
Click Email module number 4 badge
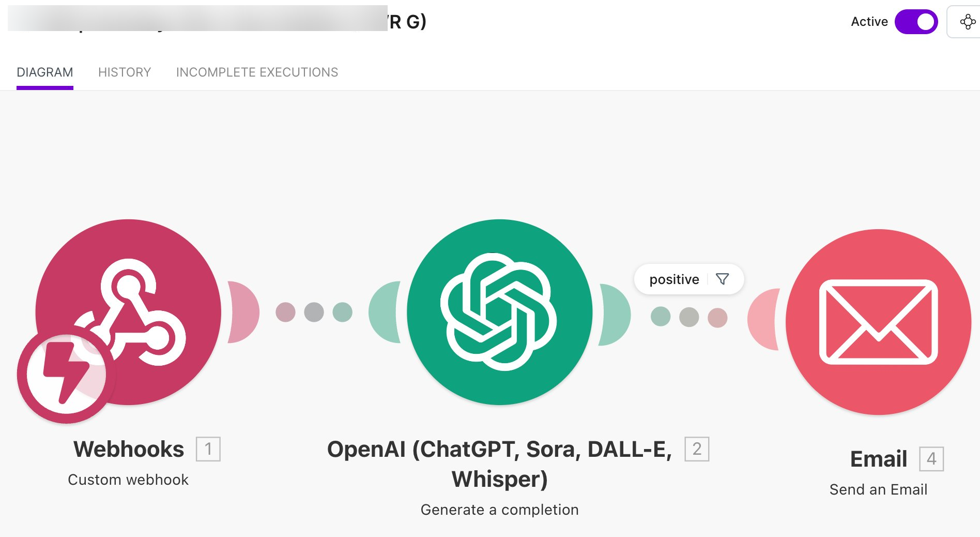tap(931, 459)
